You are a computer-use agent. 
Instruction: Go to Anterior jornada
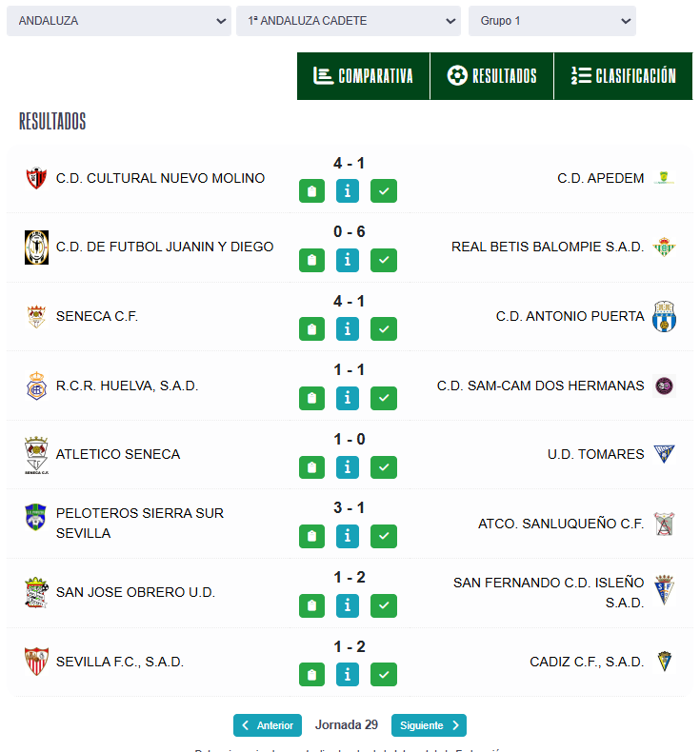tap(268, 725)
